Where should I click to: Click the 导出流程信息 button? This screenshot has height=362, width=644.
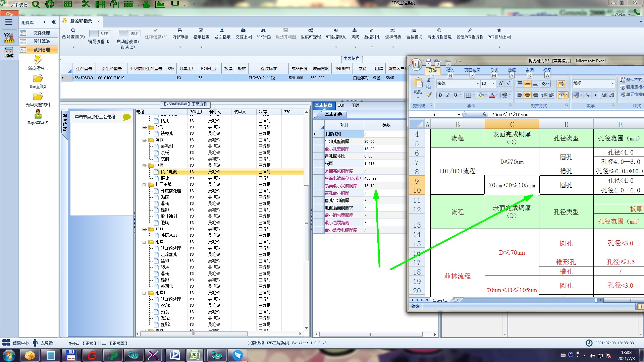439,34
